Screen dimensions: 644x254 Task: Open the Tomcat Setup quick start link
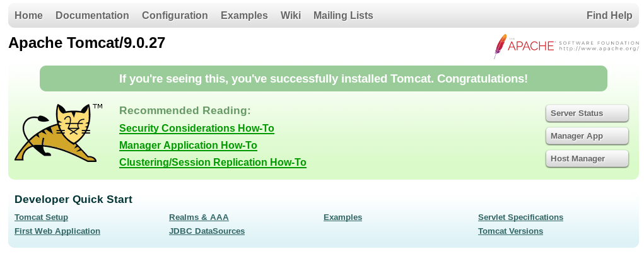(x=41, y=217)
